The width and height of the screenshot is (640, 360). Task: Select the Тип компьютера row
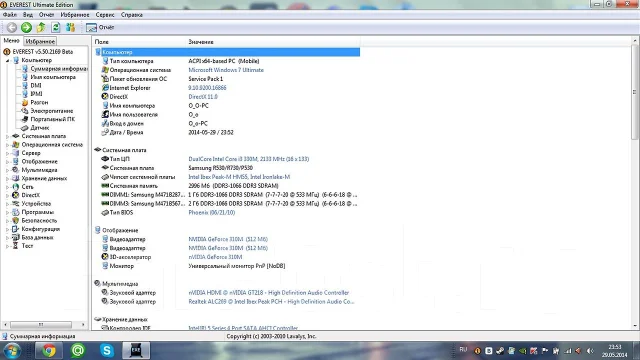(227, 61)
